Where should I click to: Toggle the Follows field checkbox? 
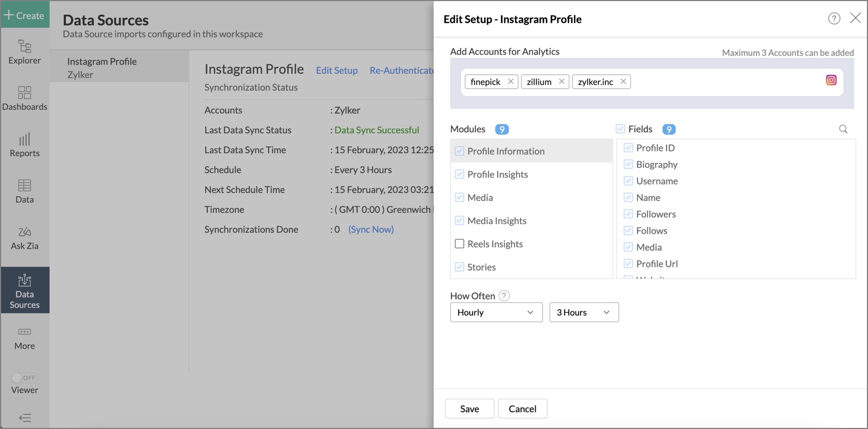[x=628, y=230]
